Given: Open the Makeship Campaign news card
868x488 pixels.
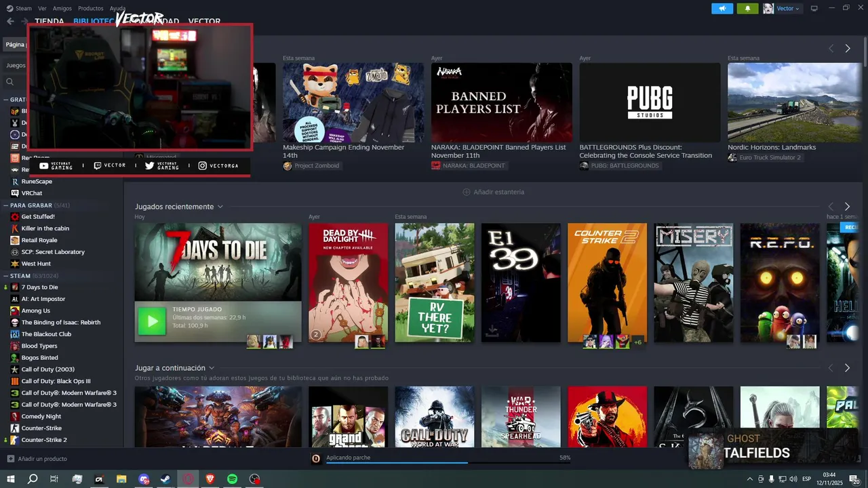Looking at the screenshot, I should (x=353, y=101).
